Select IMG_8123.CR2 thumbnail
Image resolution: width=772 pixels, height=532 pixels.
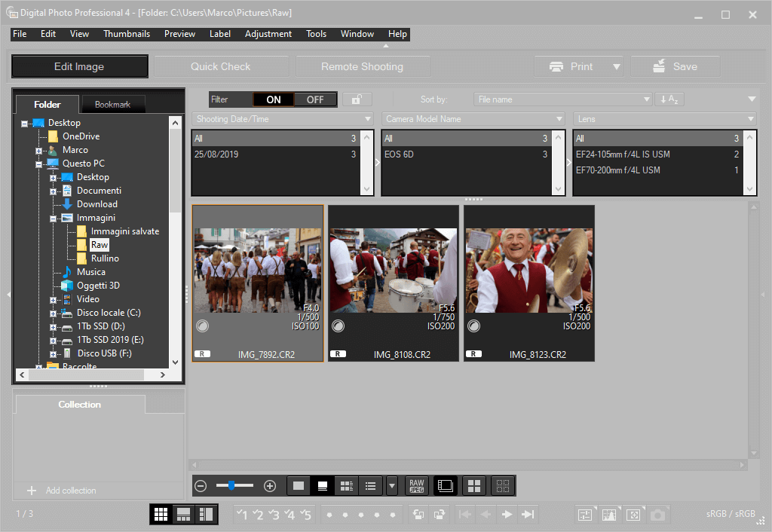click(x=529, y=283)
